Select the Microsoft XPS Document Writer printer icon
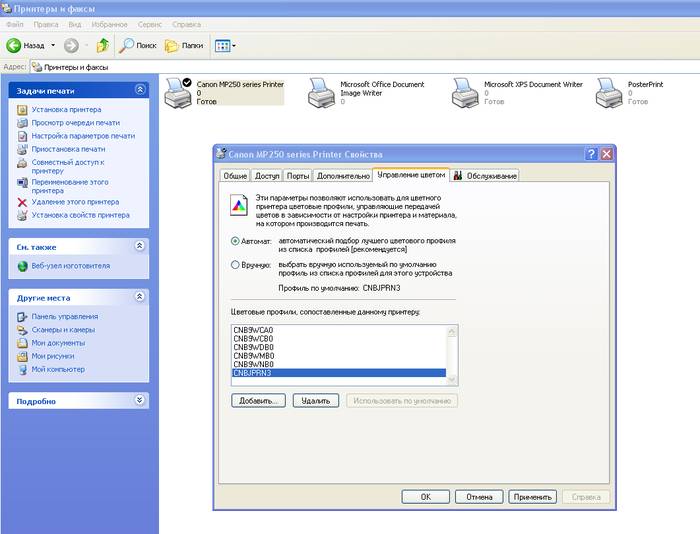Screen dimensions: 700x534 [465, 92]
